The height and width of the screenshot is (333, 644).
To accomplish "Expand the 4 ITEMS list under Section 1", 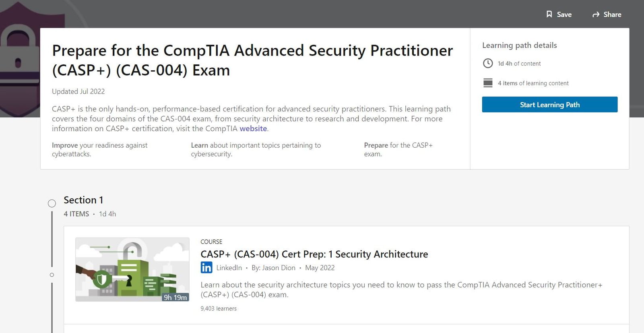I will coord(76,214).
